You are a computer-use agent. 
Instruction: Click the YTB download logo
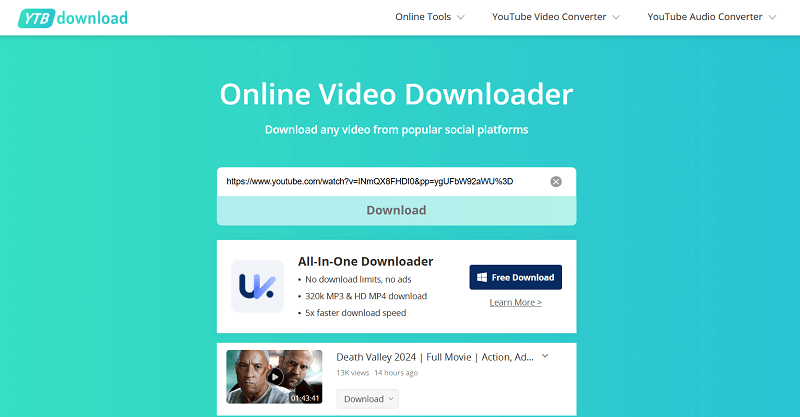click(x=73, y=18)
